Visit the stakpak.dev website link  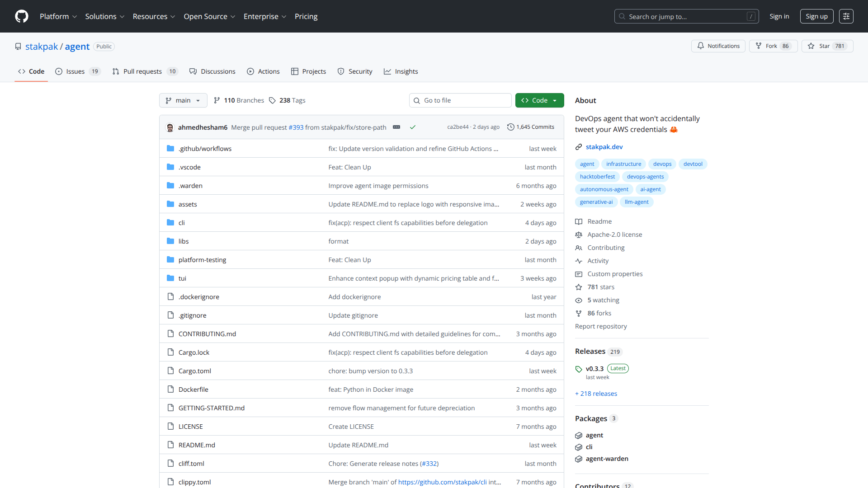(604, 146)
